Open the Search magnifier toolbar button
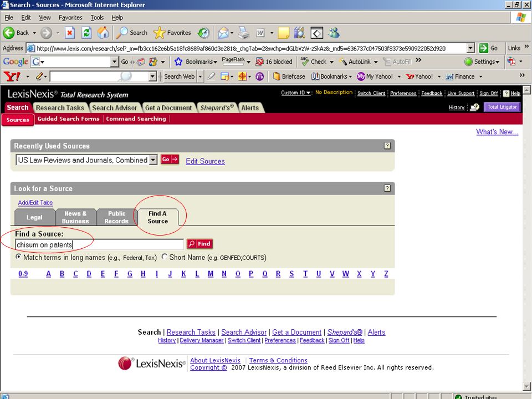 coord(132,33)
